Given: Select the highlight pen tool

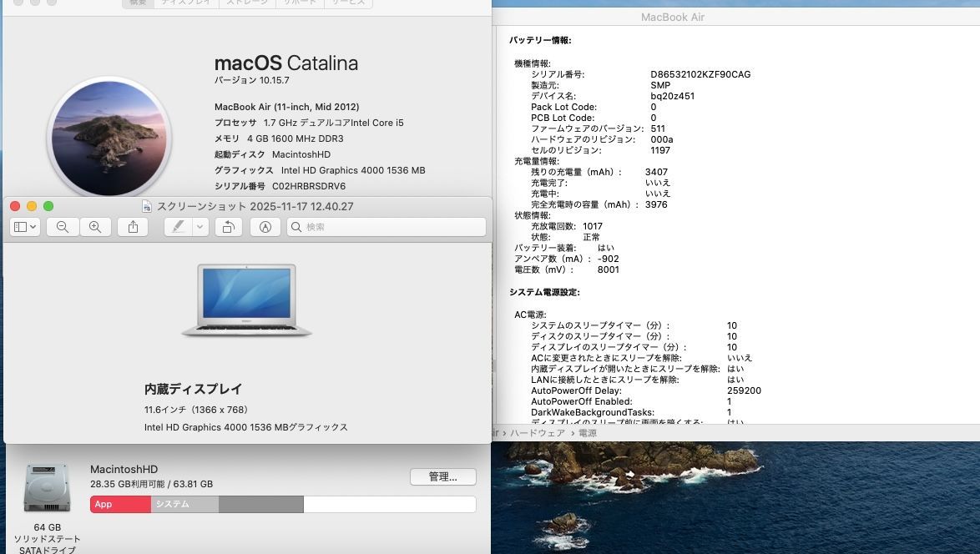Looking at the screenshot, I should click(177, 227).
